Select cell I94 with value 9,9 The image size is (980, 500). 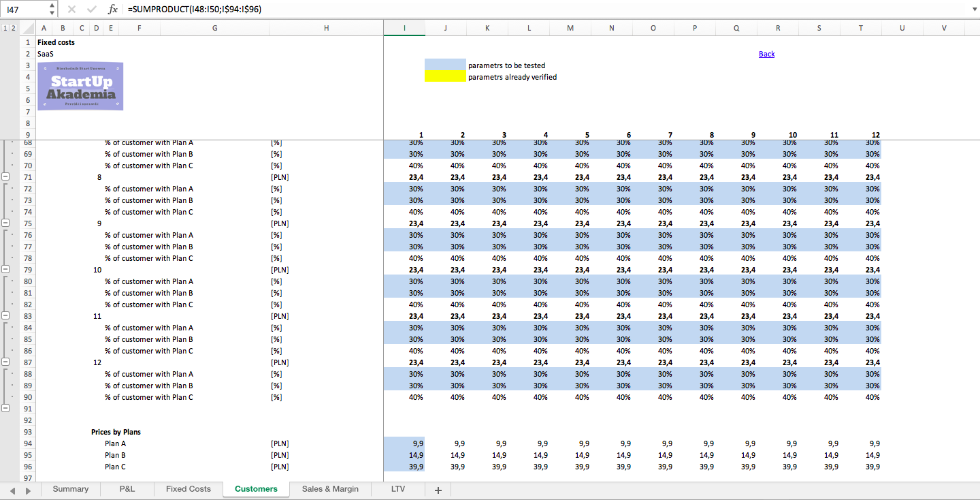click(404, 443)
